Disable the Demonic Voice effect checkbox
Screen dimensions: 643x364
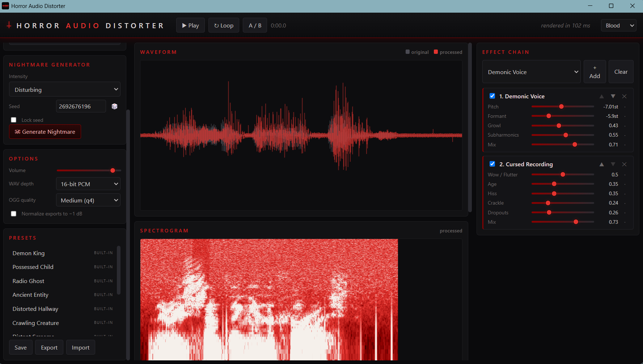click(x=492, y=96)
